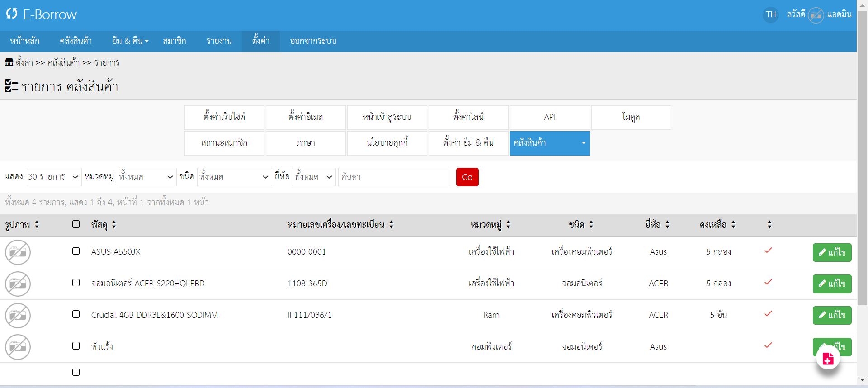The image size is (868, 388).
Task: Sort by คงเหลือ column arrows
Action: pos(733,224)
